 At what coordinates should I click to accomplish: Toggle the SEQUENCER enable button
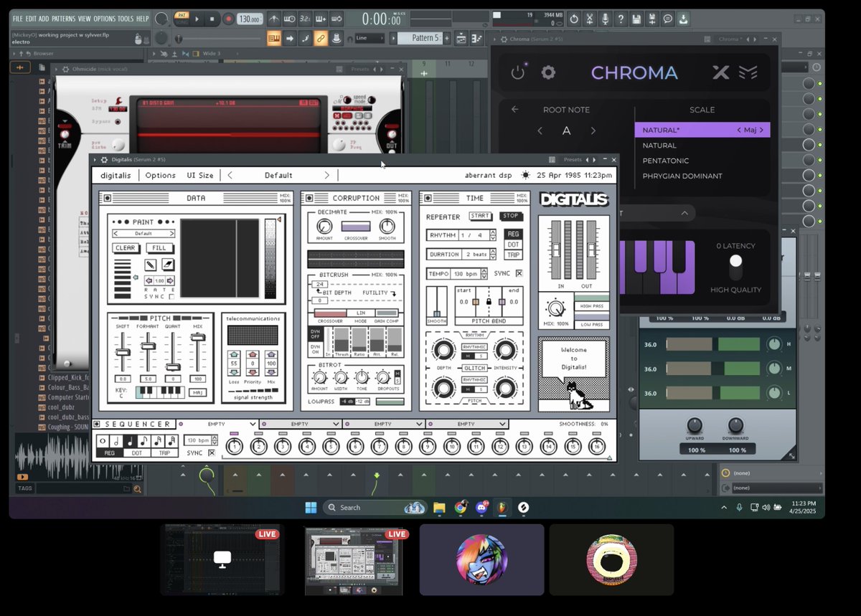pyautogui.click(x=98, y=425)
